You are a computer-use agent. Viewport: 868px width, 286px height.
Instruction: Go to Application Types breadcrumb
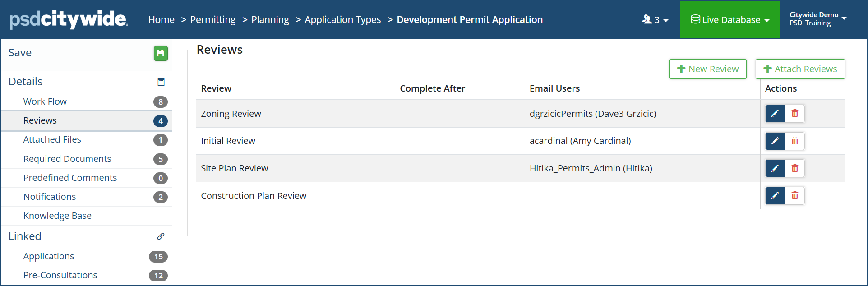point(342,20)
